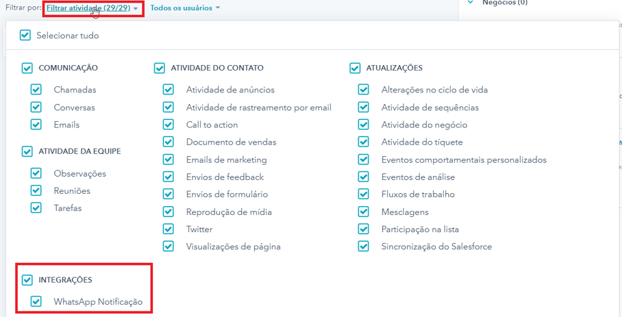Viewport: 644px width, 317px height.
Task: Uncheck the Conversas checkbox
Action: (36, 107)
